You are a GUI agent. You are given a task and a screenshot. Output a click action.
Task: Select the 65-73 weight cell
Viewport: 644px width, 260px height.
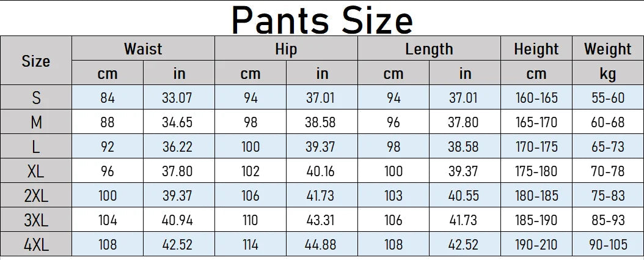(607, 147)
